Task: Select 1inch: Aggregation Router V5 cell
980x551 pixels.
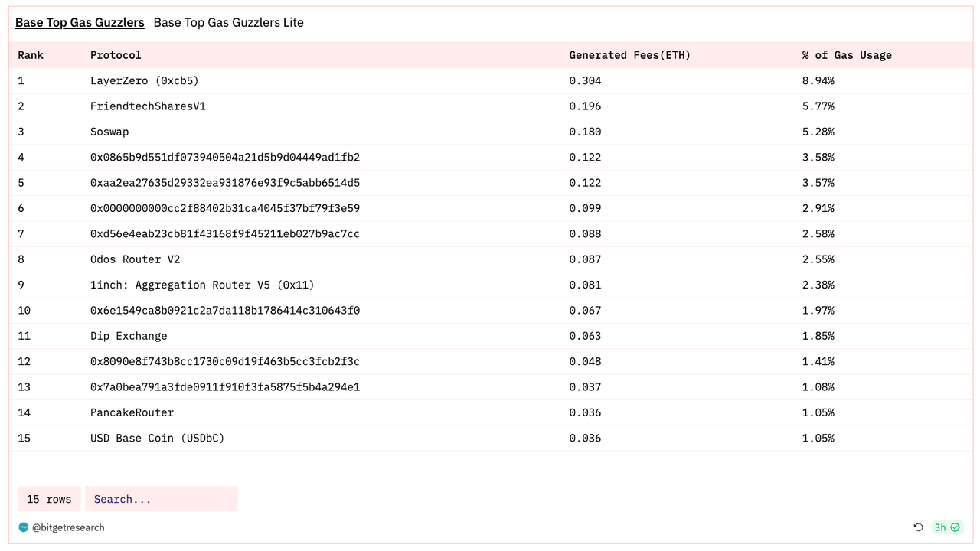Action: click(x=202, y=285)
